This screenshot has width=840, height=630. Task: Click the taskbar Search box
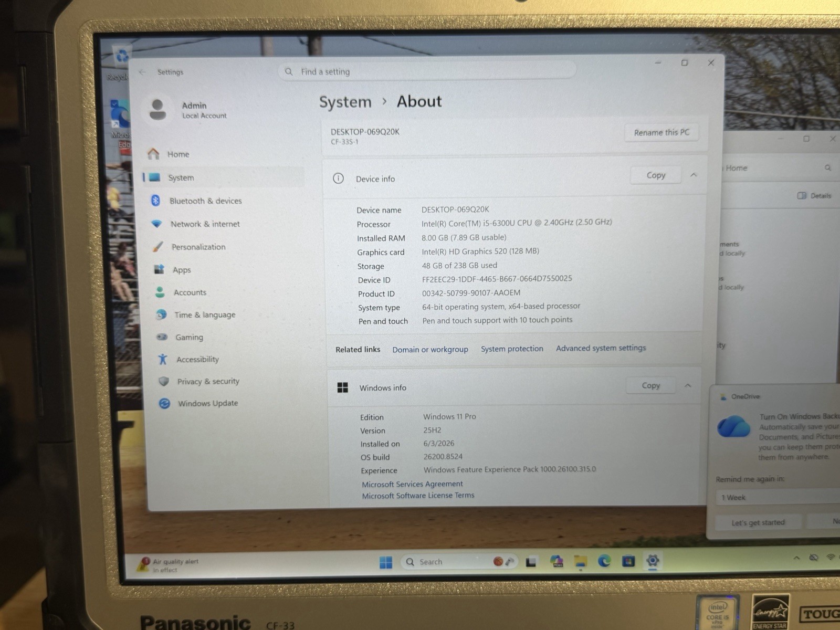pos(459,562)
